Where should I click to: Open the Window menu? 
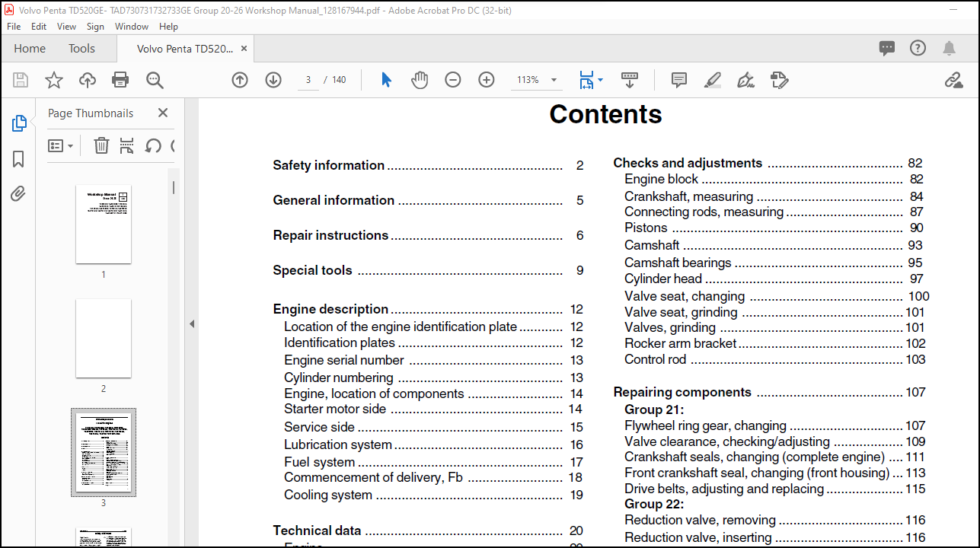[x=132, y=27]
